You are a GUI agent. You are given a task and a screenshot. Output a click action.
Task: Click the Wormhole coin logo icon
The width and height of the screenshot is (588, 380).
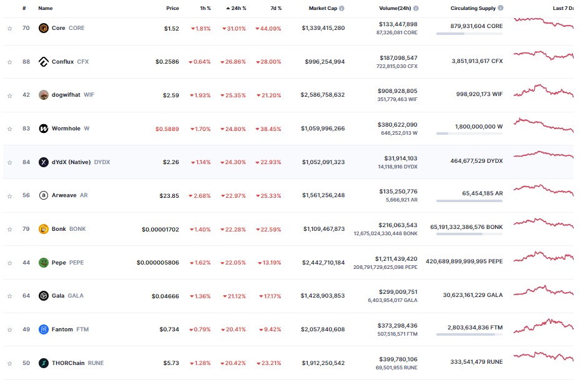click(x=44, y=129)
